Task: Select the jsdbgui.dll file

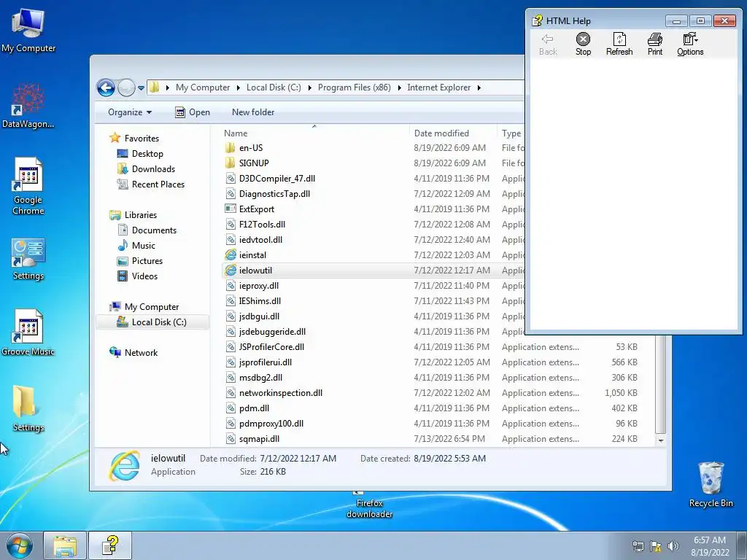Action: click(x=259, y=316)
